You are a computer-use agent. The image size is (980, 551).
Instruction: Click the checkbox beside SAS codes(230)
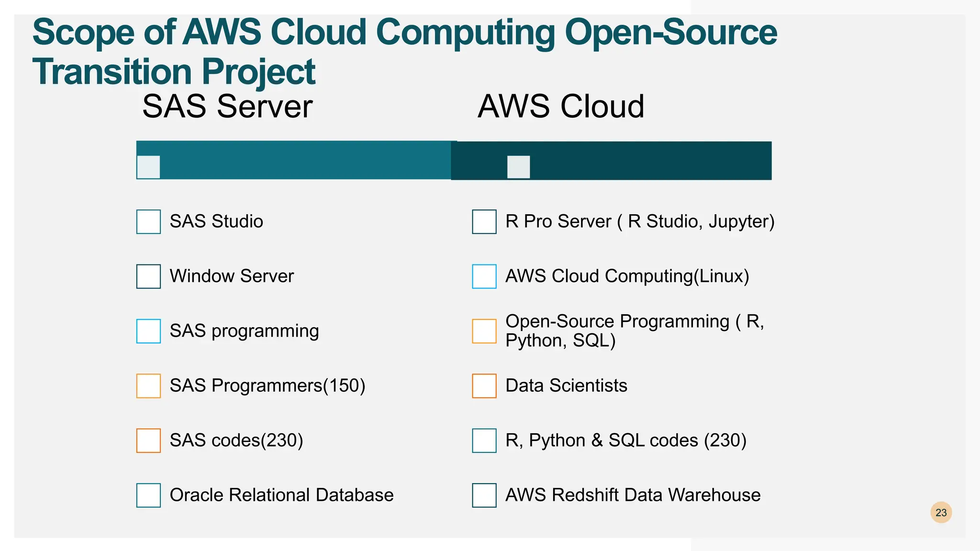point(148,441)
